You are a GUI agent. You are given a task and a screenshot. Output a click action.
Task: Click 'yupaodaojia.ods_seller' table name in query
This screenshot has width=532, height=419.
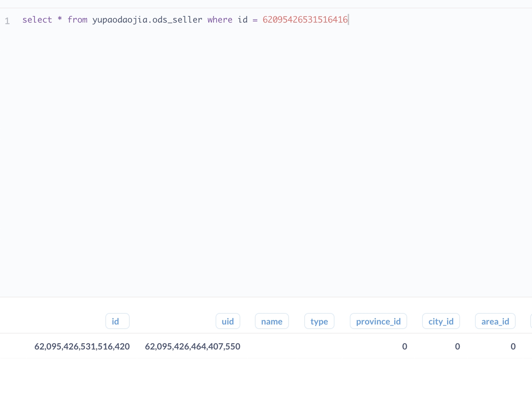pos(147,20)
